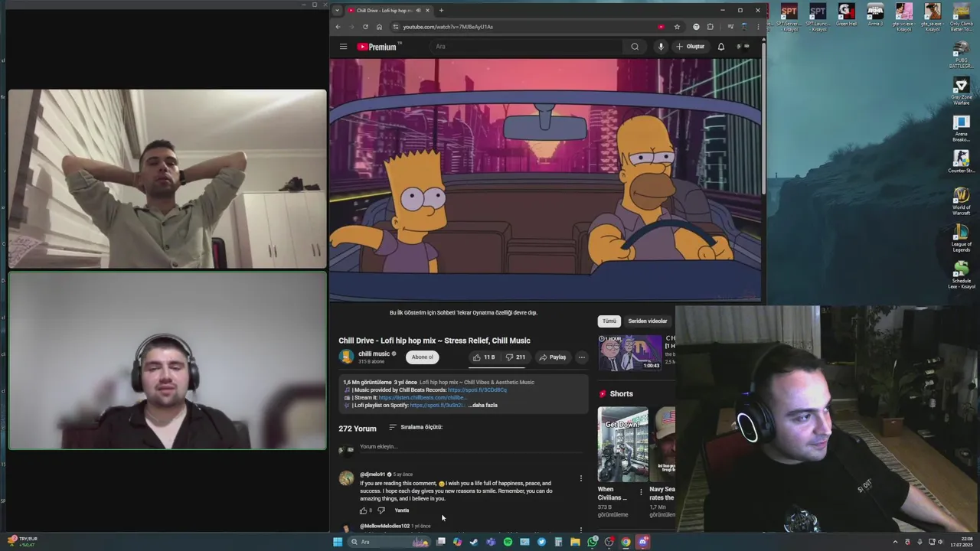The image size is (980, 551).
Task: Show hidden system tray icons chevron
Action: [895, 542]
